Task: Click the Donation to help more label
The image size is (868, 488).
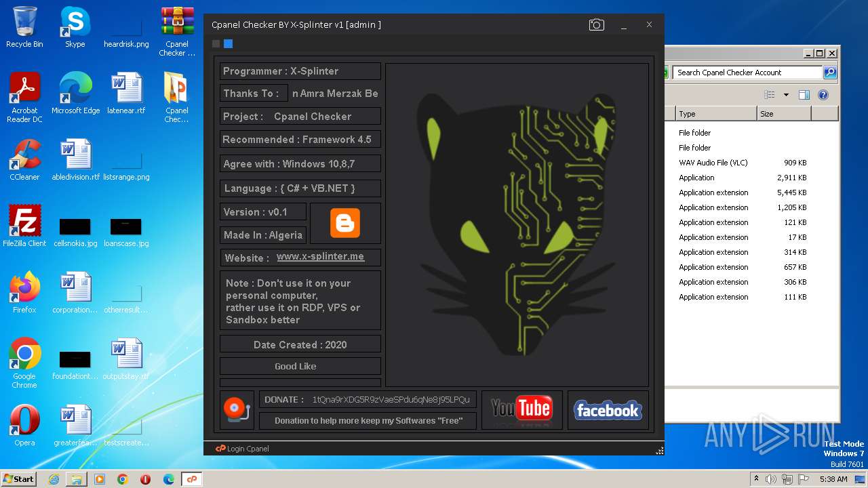Action: (368, 420)
